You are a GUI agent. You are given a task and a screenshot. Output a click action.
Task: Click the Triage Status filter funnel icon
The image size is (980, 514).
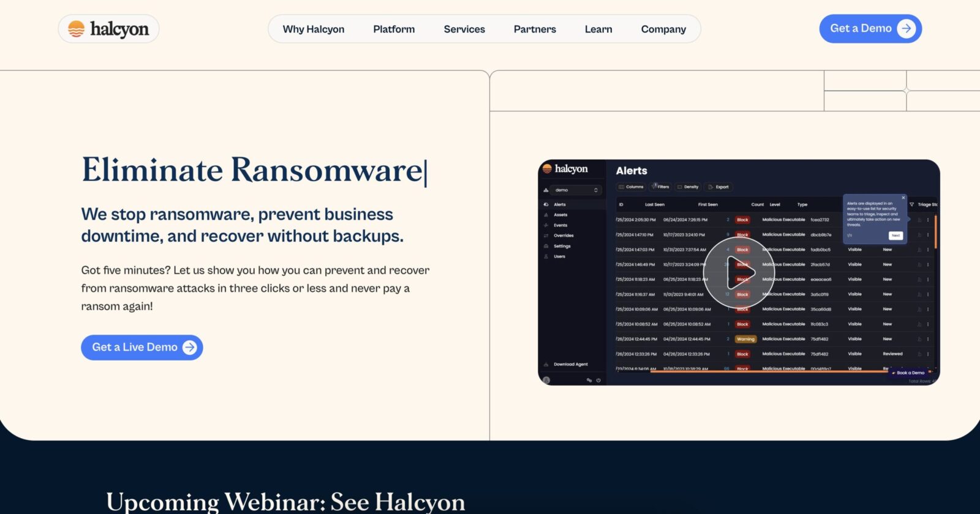(x=911, y=204)
